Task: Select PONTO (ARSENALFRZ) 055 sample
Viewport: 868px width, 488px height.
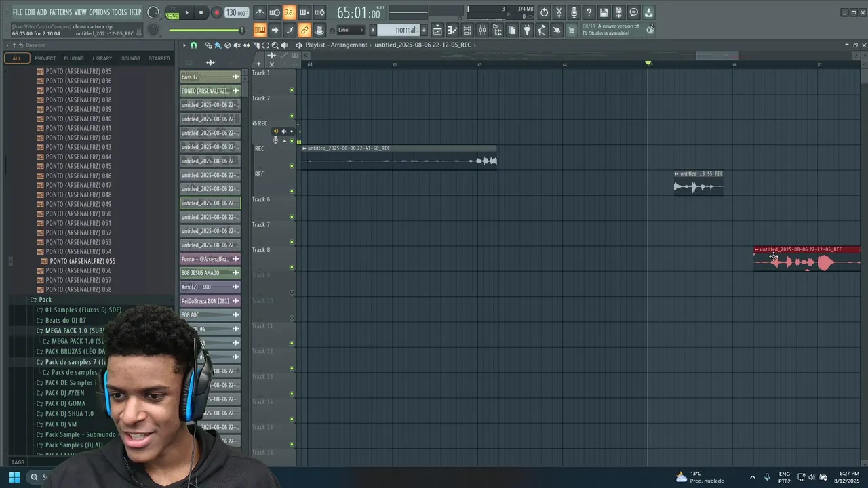Action: (x=82, y=261)
